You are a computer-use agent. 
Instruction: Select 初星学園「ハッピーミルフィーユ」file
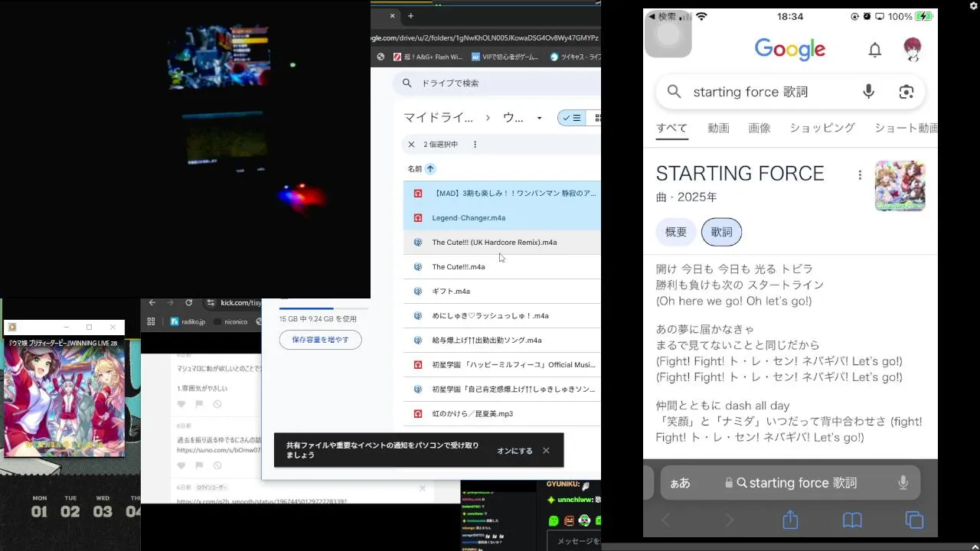pyautogui.click(x=501, y=364)
